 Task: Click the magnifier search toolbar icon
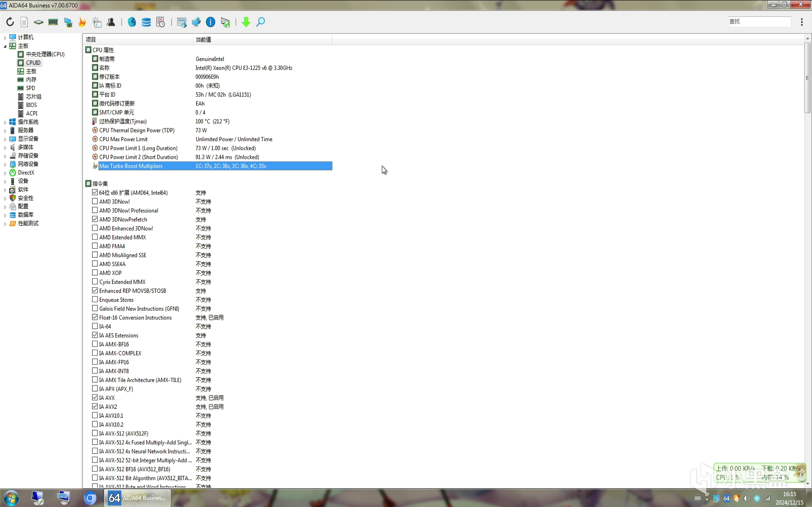click(x=261, y=22)
